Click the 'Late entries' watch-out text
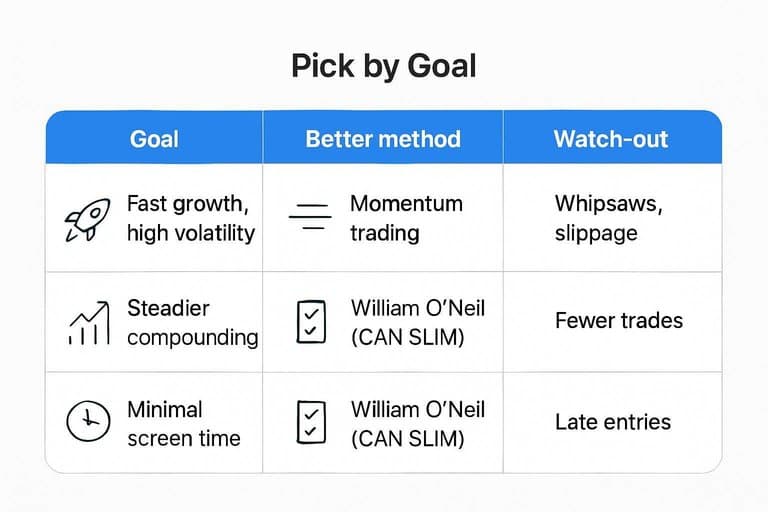The width and height of the screenshot is (768, 512). pyautogui.click(x=614, y=423)
